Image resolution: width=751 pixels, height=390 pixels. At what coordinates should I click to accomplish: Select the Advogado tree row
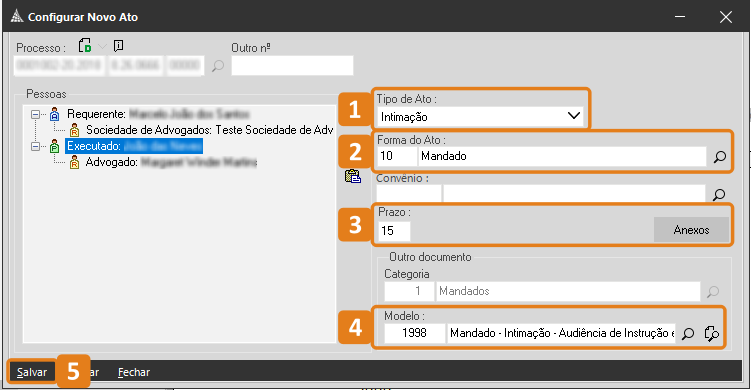(171, 162)
